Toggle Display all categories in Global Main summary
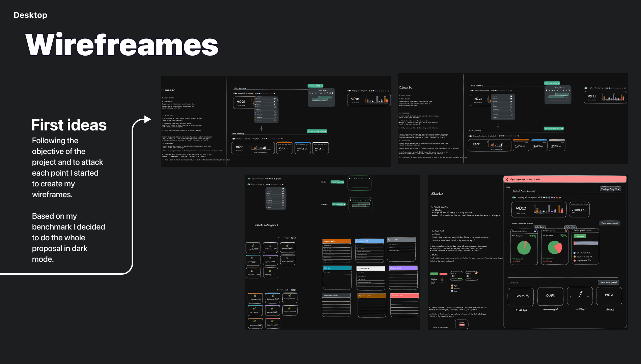The image size is (641, 364). pos(514,198)
